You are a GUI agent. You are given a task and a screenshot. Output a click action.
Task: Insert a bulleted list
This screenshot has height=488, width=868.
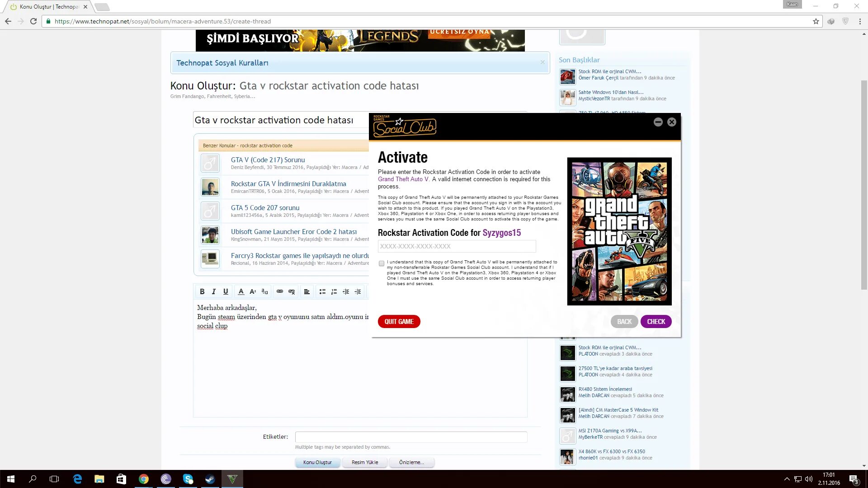322,291
